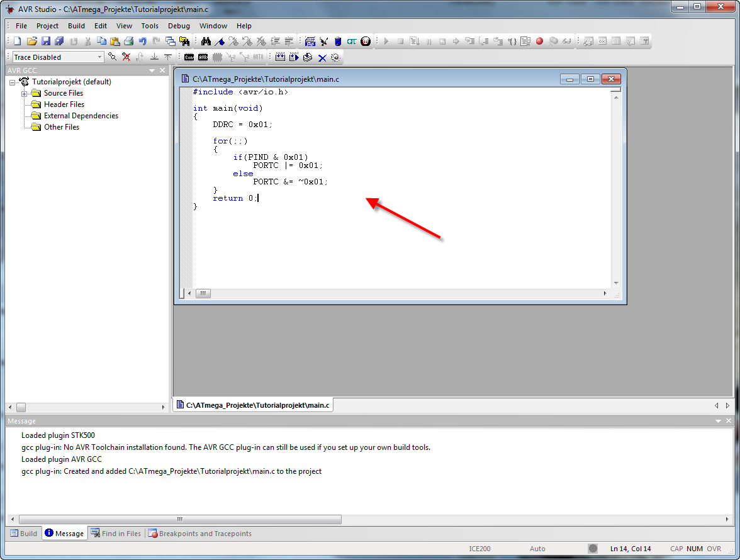Click the Compile Current File icon
The width and height of the screenshot is (740, 560).
coord(308,57)
